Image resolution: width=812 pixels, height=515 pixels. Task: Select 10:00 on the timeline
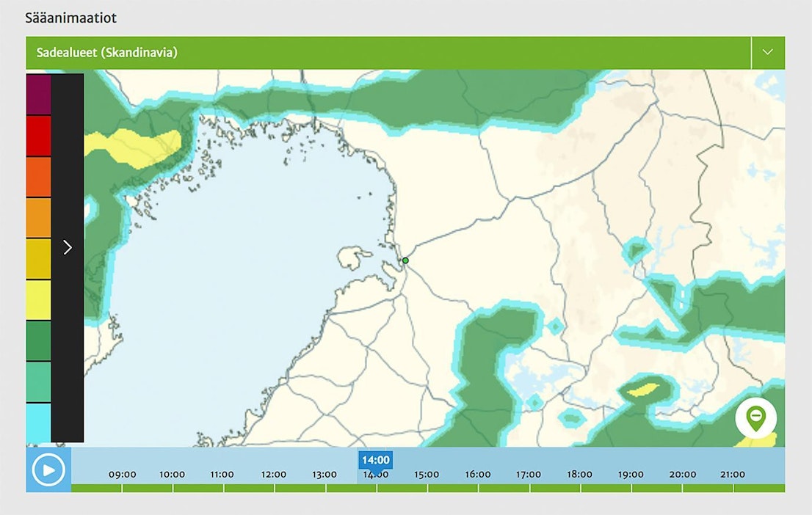[172, 475]
